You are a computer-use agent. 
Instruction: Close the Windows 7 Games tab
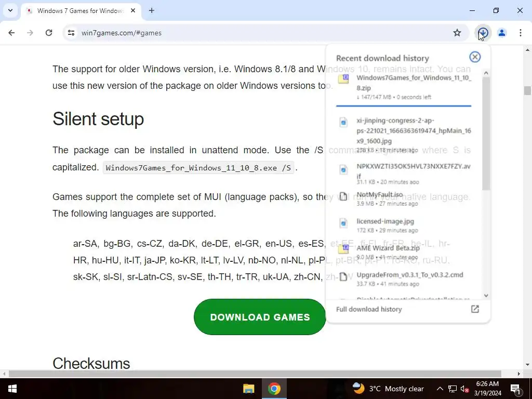[x=133, y=10]
